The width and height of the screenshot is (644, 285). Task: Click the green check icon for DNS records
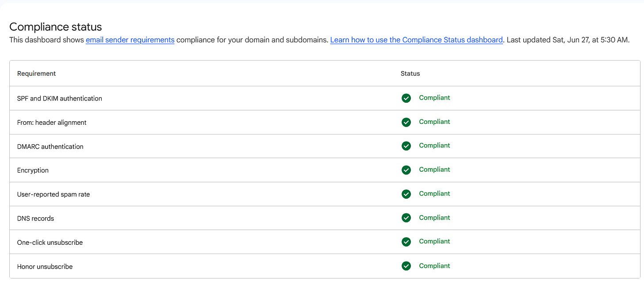click(406, 218)
